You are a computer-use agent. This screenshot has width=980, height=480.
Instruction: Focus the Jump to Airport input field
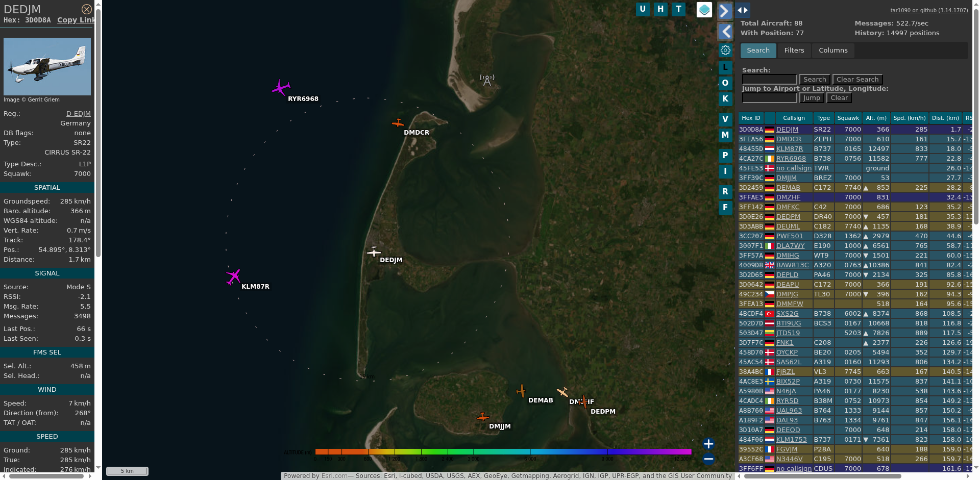[x=769, y=98]
